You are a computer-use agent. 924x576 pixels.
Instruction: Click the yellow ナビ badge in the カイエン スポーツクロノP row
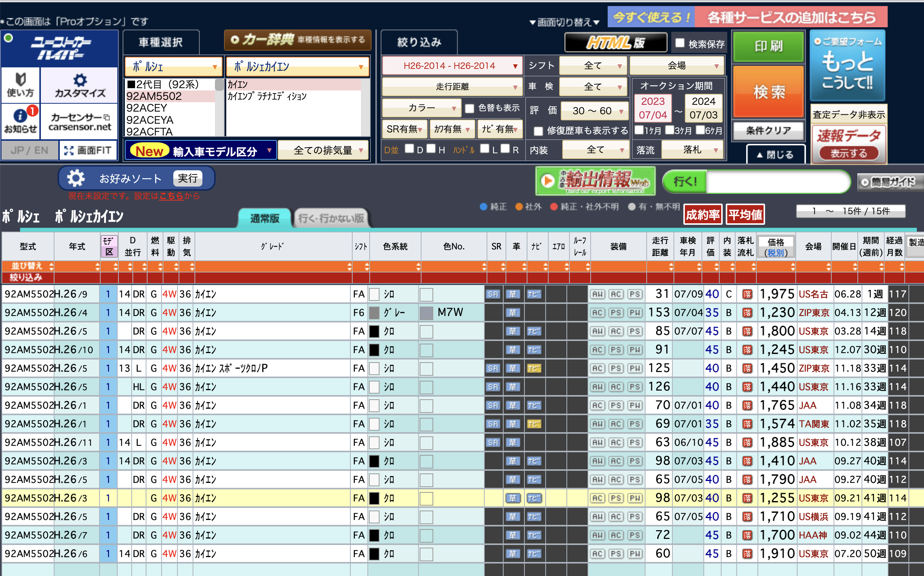(x=534, y=368)
